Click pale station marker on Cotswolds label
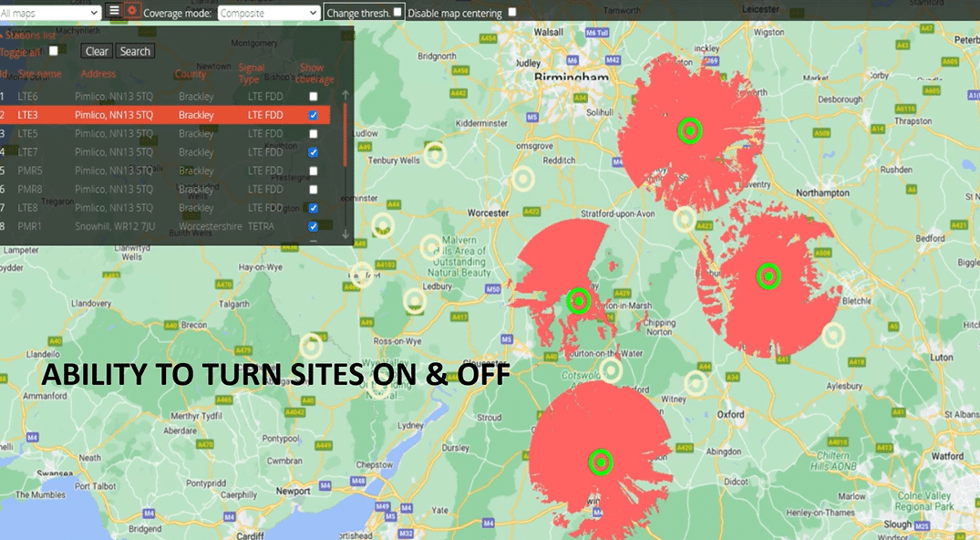This screenshot has height=540, width=980. pyautogui.click(x=612, y=369)
